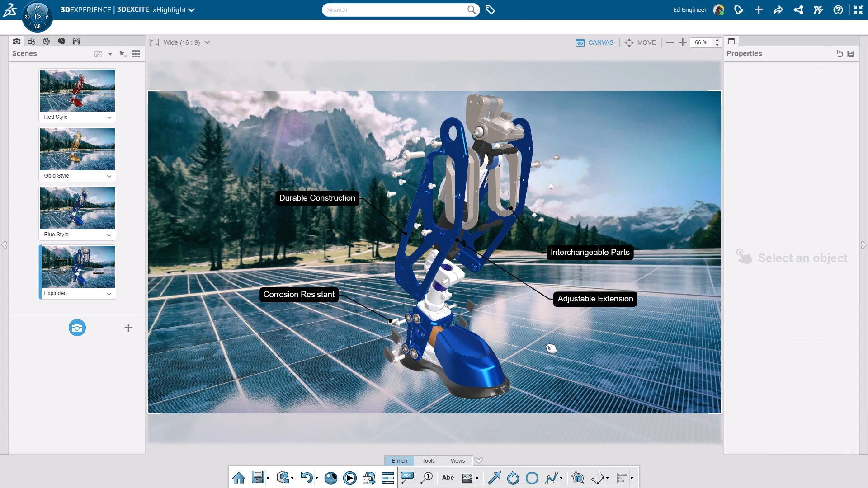The height and width of the screenshot is (488, 868).
Task: Open the xHighlight app menu chevron
Action: 192,10
